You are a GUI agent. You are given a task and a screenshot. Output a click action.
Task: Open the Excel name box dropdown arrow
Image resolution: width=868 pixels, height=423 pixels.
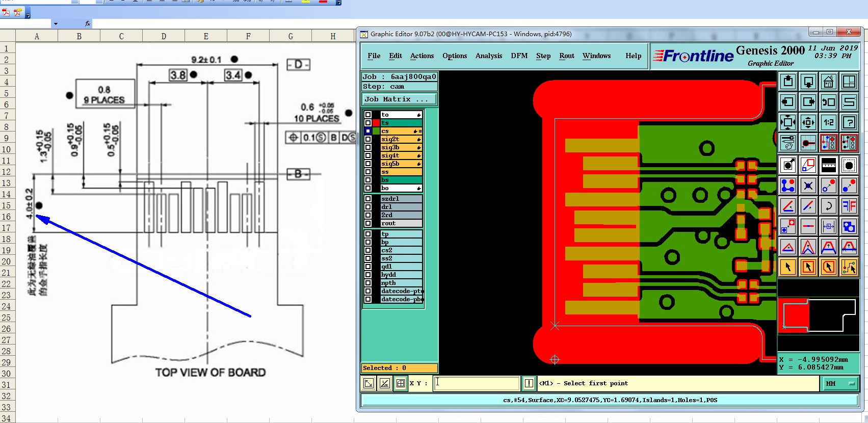point(56,23)
